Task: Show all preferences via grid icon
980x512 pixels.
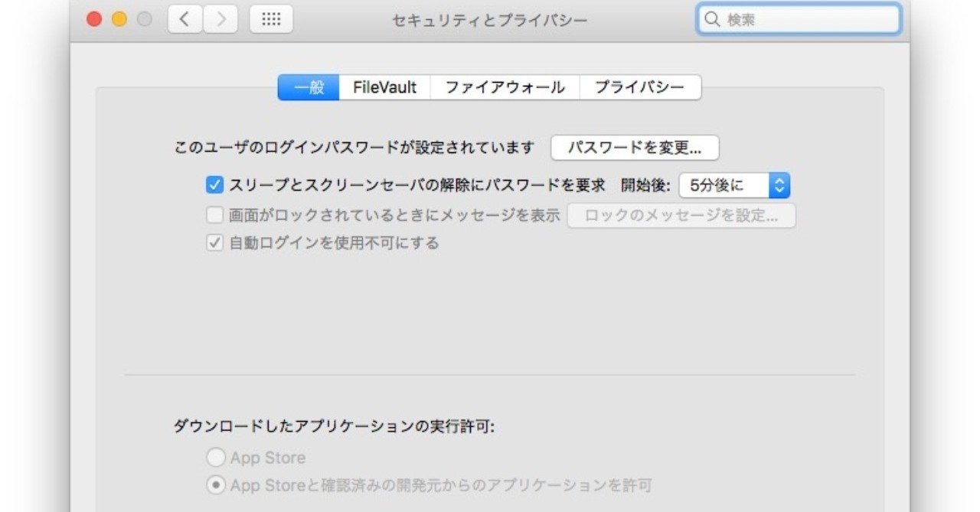Action: click(x=271, y=19)
